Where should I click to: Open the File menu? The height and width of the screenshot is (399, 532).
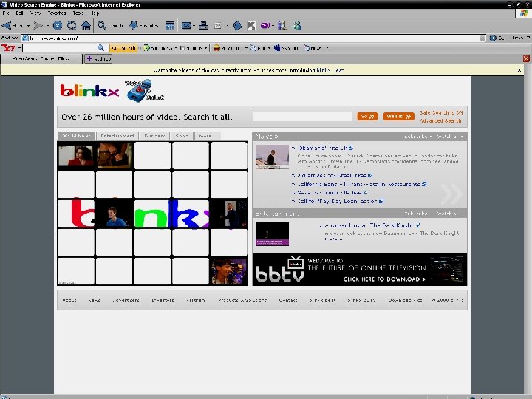tap(6, 13)
